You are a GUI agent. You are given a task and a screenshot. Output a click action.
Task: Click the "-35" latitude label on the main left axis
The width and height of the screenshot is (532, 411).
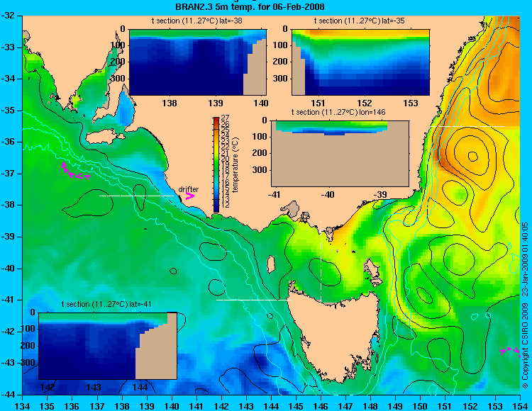click(9, 111)
